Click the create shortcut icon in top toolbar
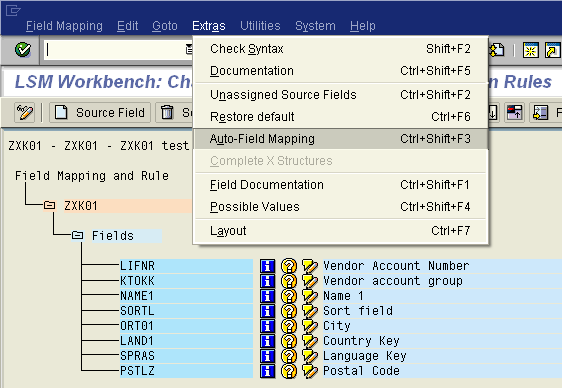The image size is (562, 388). [552, 50]
